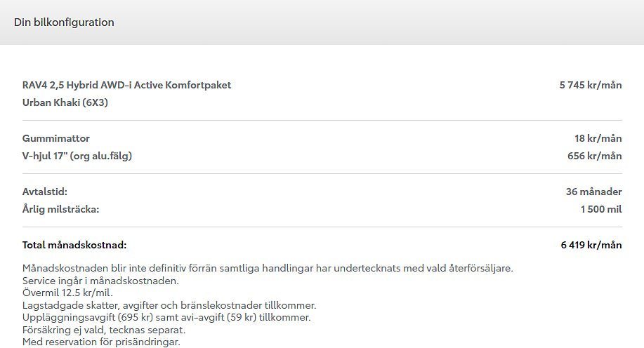Click the Gummimattor accessory row label
This screenshot has height=348, width=644.
click(x=56, y=139)
